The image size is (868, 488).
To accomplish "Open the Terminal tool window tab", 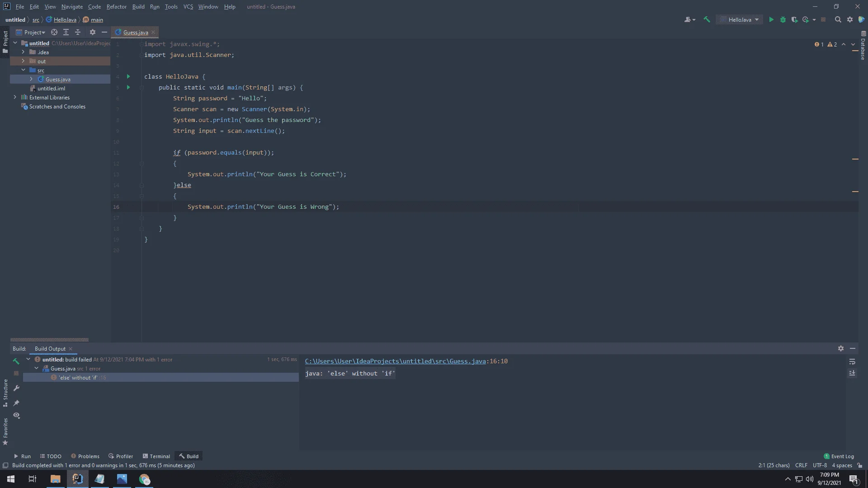I will pos(156,456).
